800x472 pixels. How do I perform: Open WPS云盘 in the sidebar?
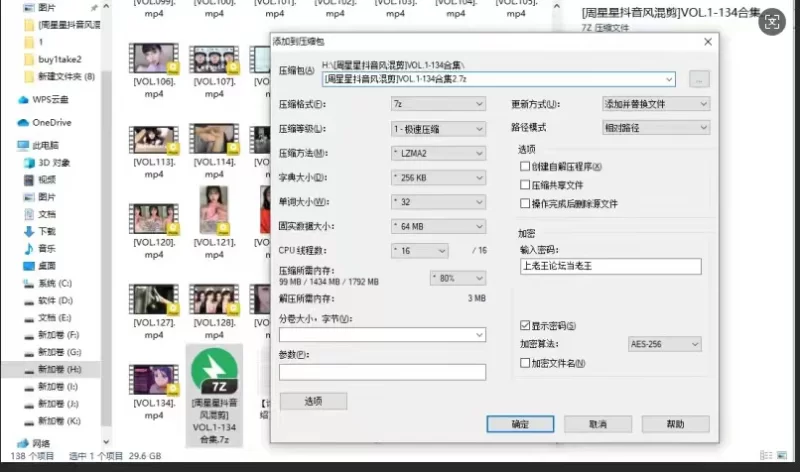(x=52, y=99)
